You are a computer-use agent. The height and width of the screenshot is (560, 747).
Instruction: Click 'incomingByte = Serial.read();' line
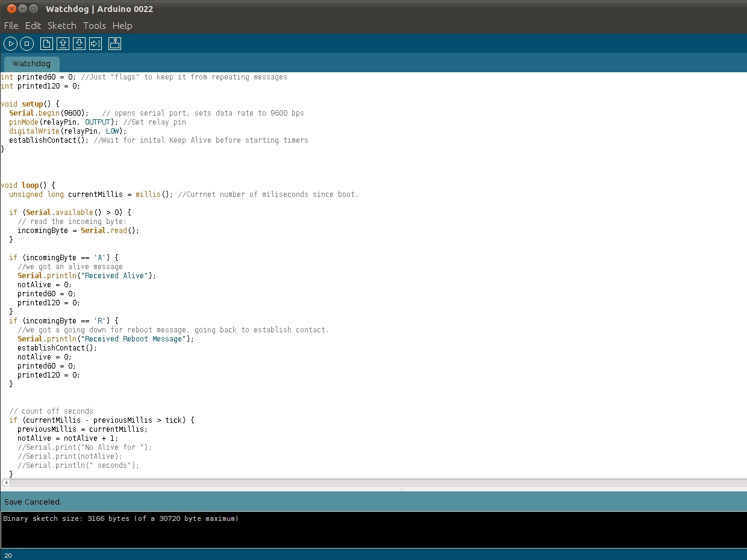[78, 231]
